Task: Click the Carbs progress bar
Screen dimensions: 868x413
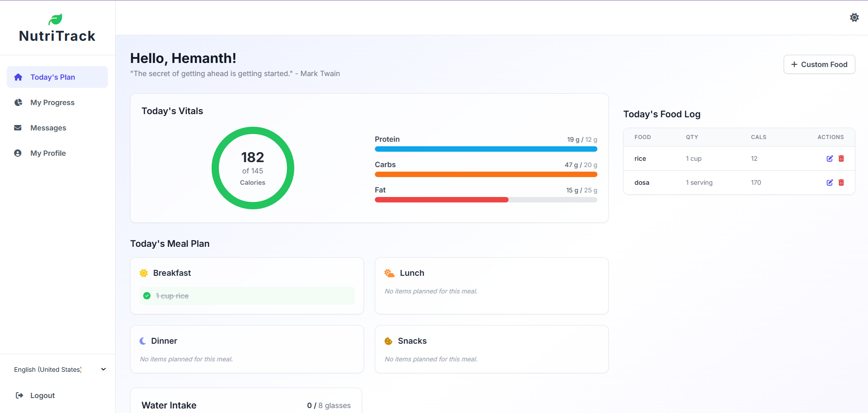Action: tap(485, 174)
